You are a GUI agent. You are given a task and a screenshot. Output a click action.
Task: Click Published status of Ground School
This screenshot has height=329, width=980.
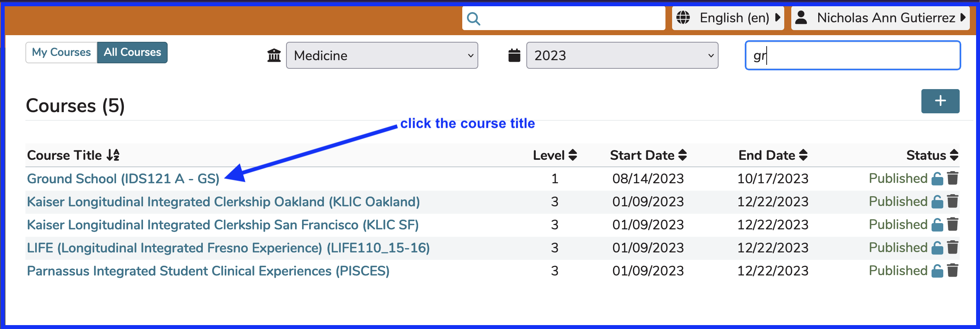point(898,179)
